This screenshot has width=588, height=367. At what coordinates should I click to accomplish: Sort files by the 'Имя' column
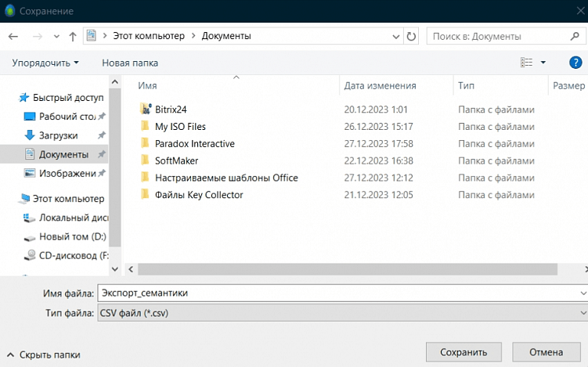point(147,85)
